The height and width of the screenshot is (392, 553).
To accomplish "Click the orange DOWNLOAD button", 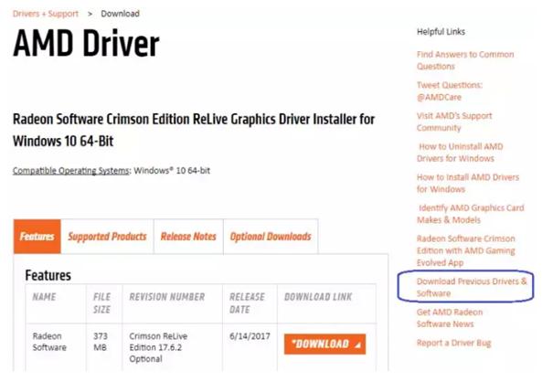I will (324, 344).
